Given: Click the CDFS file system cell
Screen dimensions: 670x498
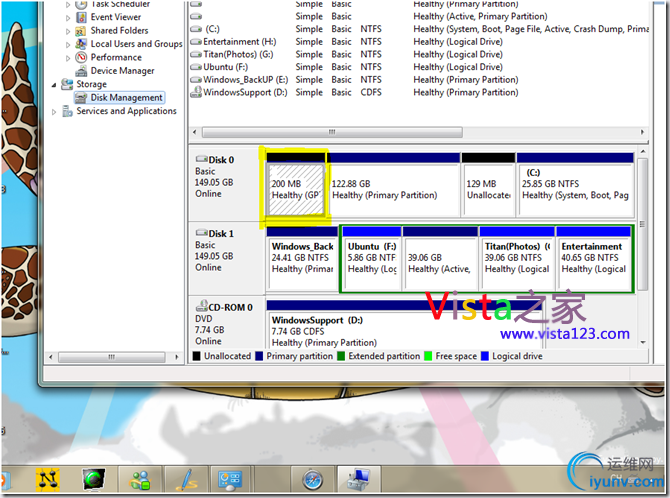Looking at the screenshot, I should click(371, 92).
